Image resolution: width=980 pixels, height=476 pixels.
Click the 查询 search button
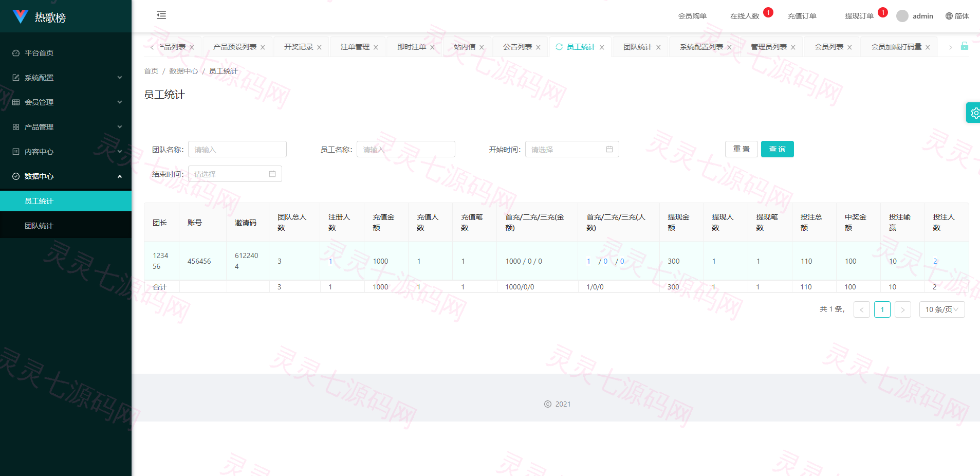[778, 149]
